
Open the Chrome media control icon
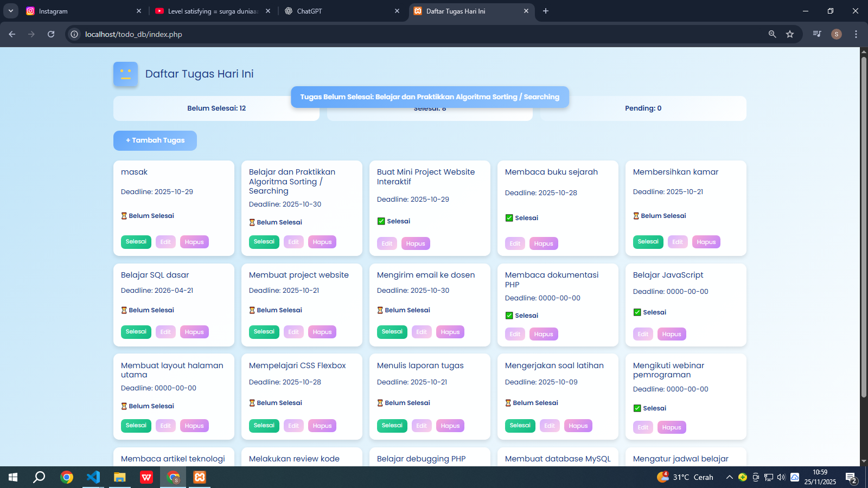pyautogui.click(x=816, y=34)
